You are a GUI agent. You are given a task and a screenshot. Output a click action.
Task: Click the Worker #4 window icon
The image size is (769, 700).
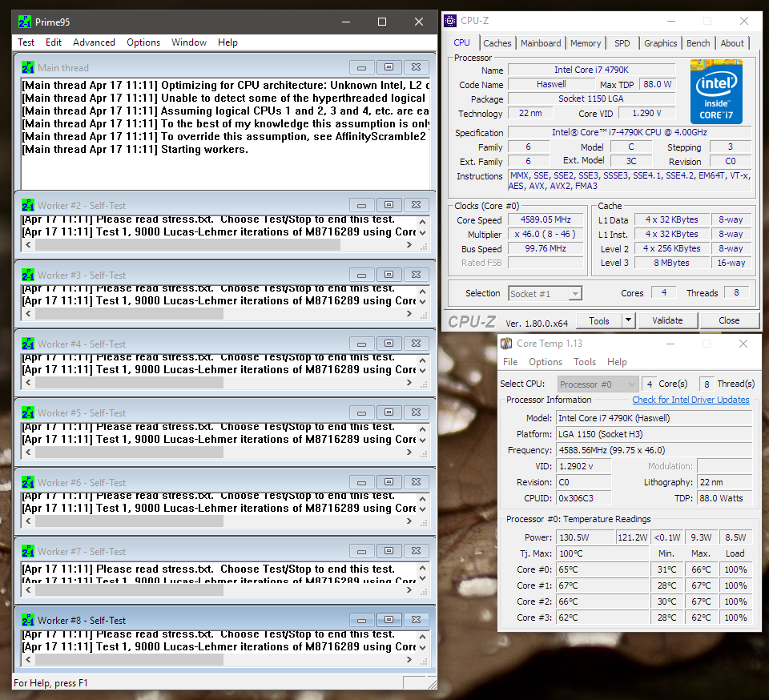click(28, 344)
